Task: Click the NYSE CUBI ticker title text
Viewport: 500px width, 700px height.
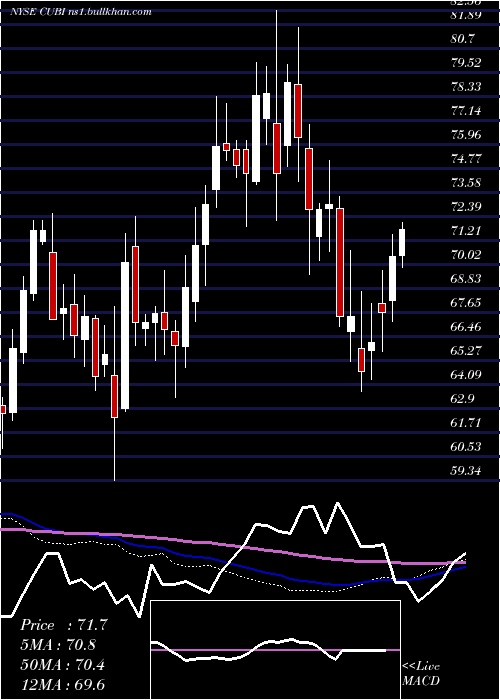Action: click(x=80, y=11)
